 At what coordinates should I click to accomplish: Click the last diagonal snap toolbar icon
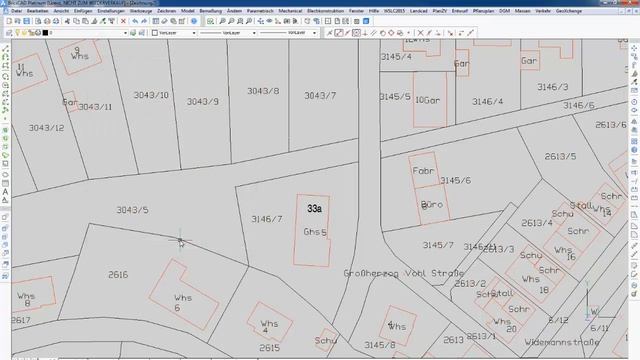click(x=471, y=33)
